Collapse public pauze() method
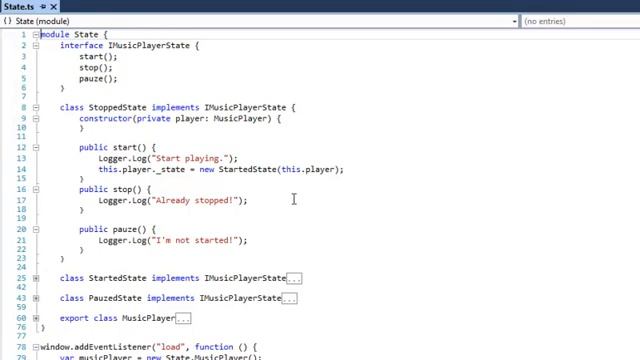The height and width of the screenshot is (360, 640). (36, 230)
